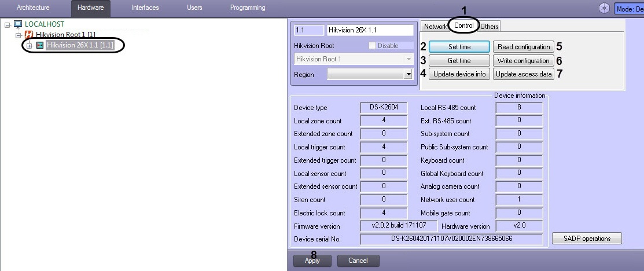This screenshot has width=644, height=271.
Task: Open the Hikvision Root 1 dropdown
Action: pos(408,59)
